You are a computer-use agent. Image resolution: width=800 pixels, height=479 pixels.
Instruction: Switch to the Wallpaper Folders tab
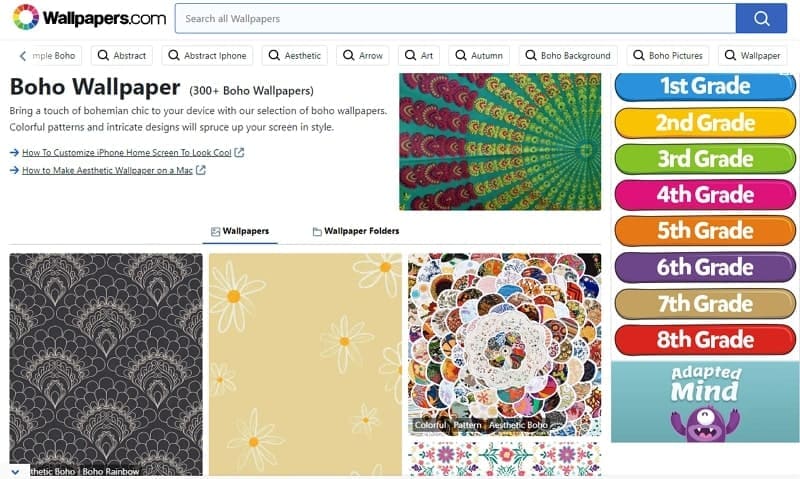pyautogui.click(x=355, y=231)
